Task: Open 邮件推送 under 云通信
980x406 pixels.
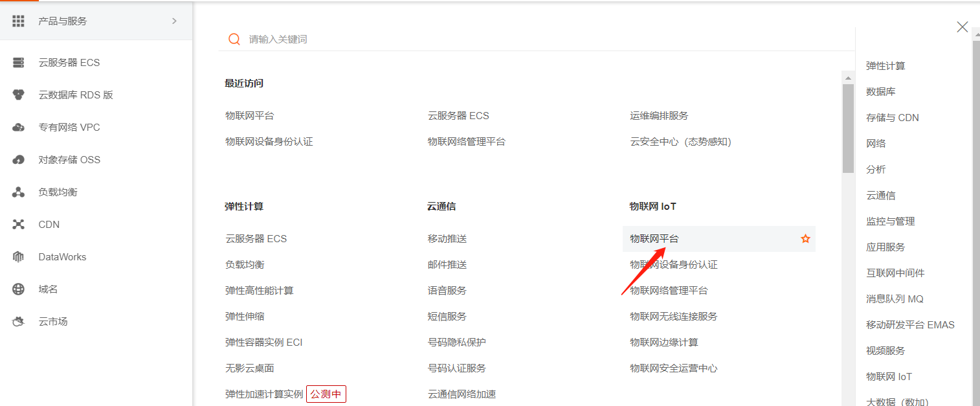Action: pos(447,265)
